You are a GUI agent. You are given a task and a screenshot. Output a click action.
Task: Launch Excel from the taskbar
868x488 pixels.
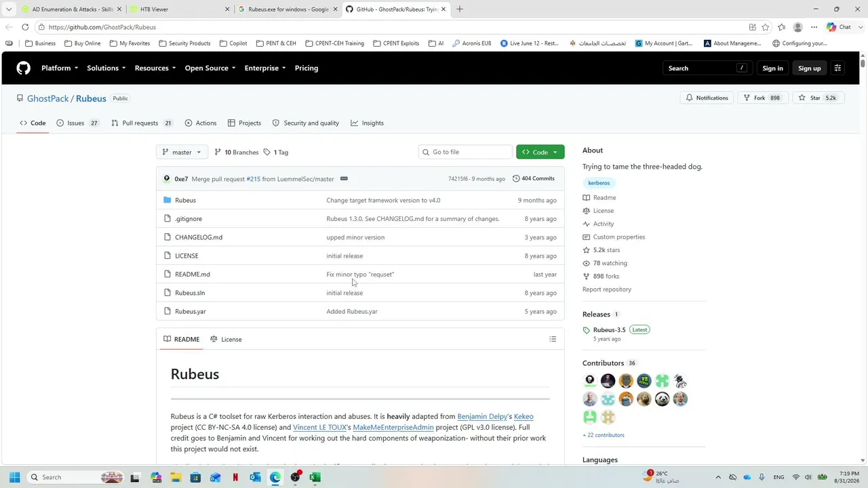pyautogui.click(x=315, y=477)
